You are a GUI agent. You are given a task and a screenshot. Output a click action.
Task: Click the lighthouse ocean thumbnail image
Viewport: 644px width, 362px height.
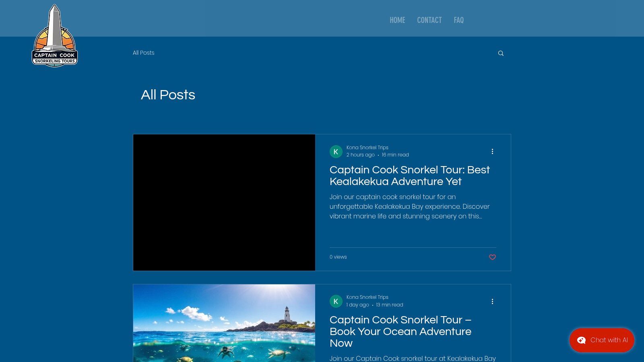[224, 323]
